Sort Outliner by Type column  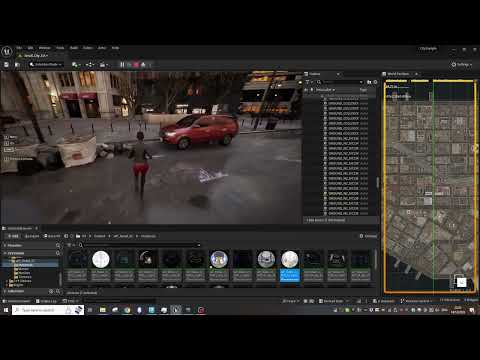pos(363,90)
